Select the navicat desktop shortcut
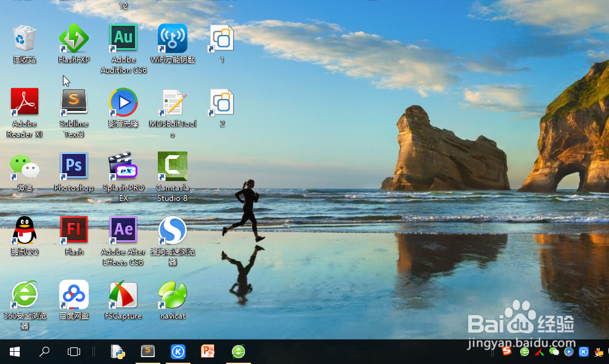Viewport: 609px width, 364px height. click(x=173, y=299)
